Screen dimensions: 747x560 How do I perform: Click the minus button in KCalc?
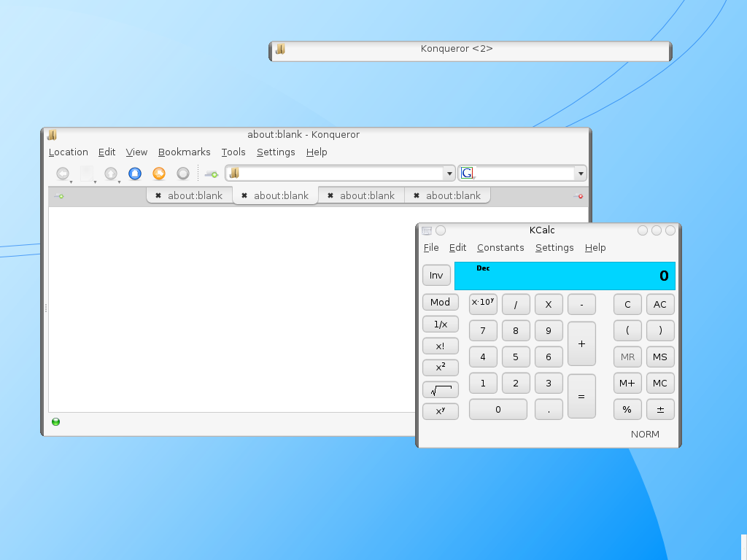coord(581,304)
